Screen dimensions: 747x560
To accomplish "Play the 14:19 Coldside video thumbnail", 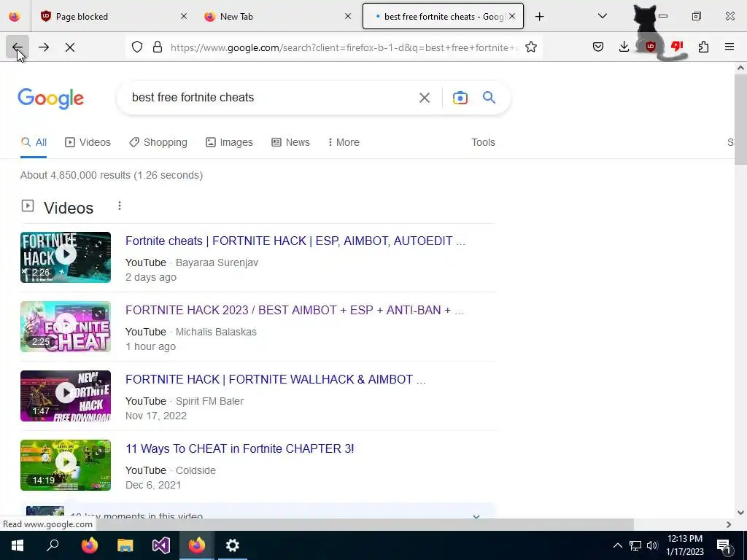I will coord(66,465).
